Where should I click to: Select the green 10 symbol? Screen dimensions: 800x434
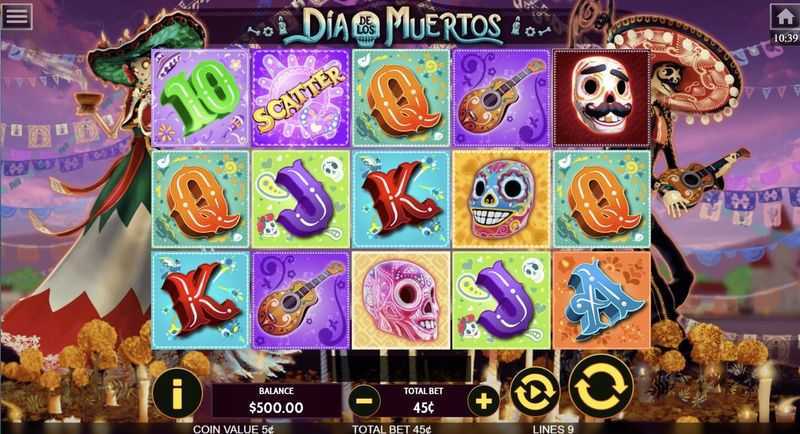coord(201,98)
